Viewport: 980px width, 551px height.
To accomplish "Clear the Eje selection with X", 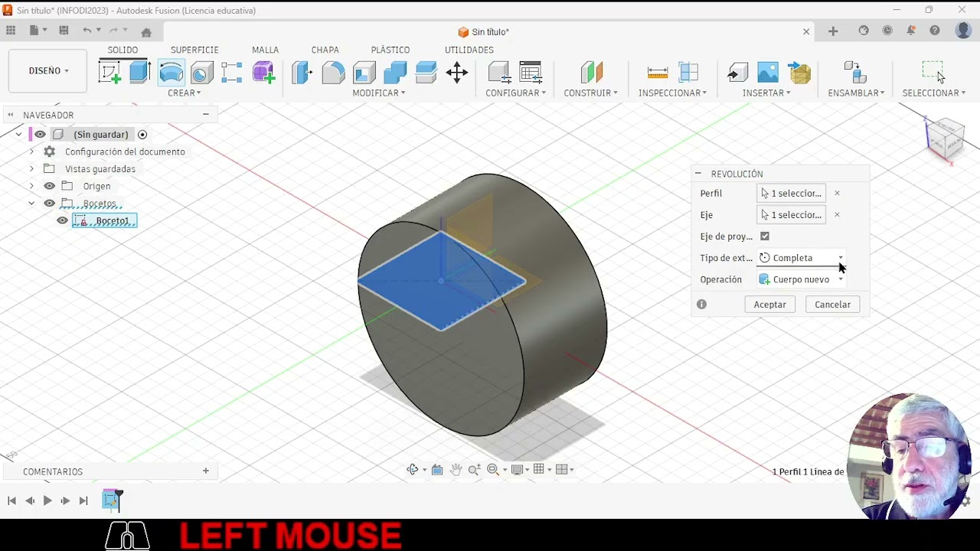I will coord(837,215).
